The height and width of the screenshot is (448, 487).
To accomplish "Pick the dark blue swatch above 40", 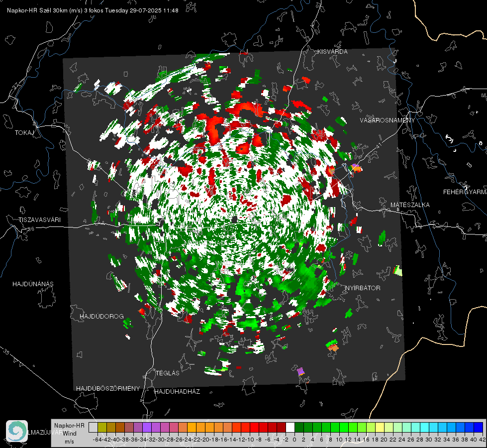I will pyautogui.click(x=479, y=427).
